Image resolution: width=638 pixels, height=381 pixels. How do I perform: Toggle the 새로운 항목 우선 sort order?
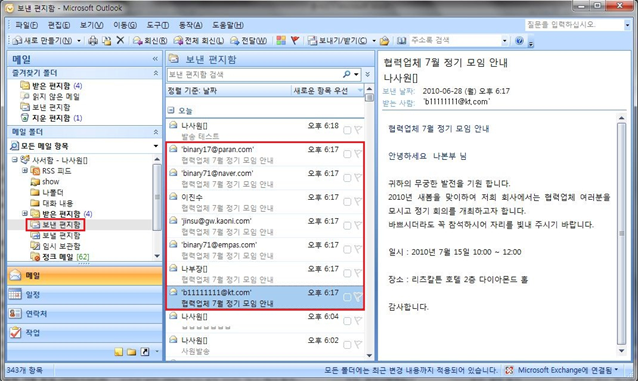(328, 91)
